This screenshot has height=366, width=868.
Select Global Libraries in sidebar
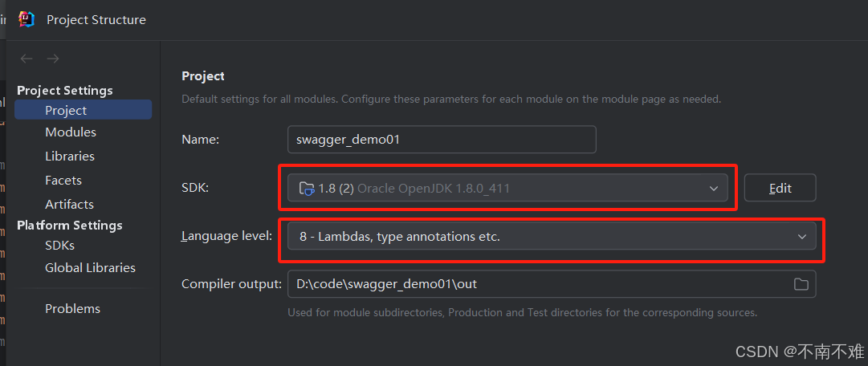(x=90, y=268)
